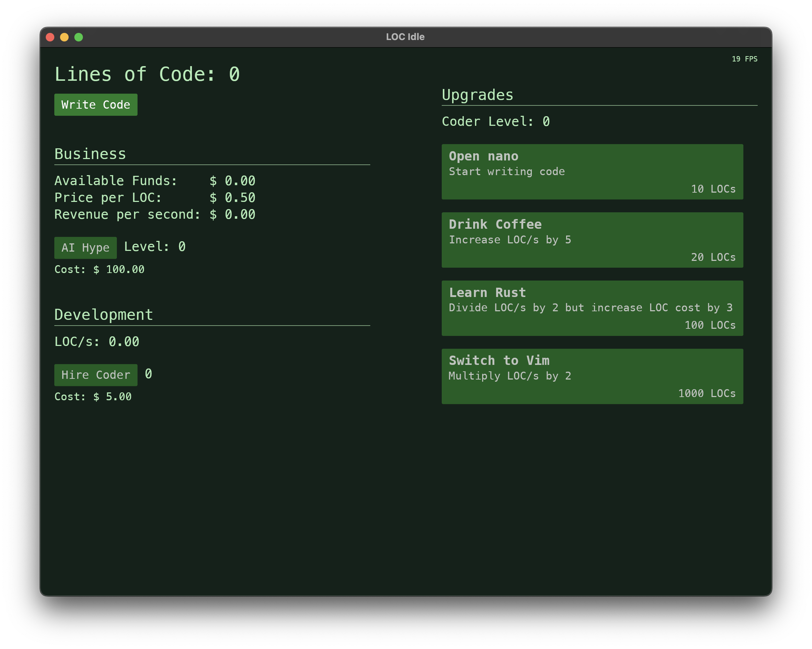Click the Development section heading
Screen dimensions: 812x649
pos(104,315)
